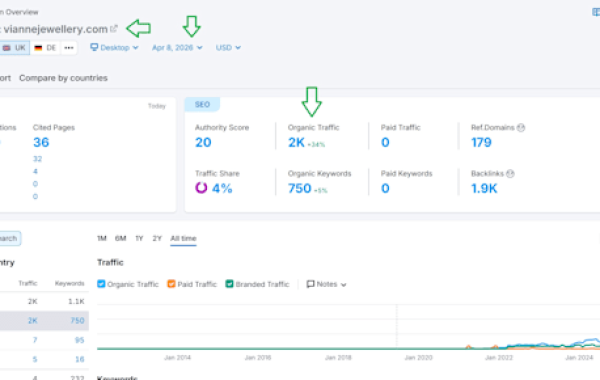This screenshot has height=380, width=600.
Task: Select the All time range
Action: tap(183, 238)
